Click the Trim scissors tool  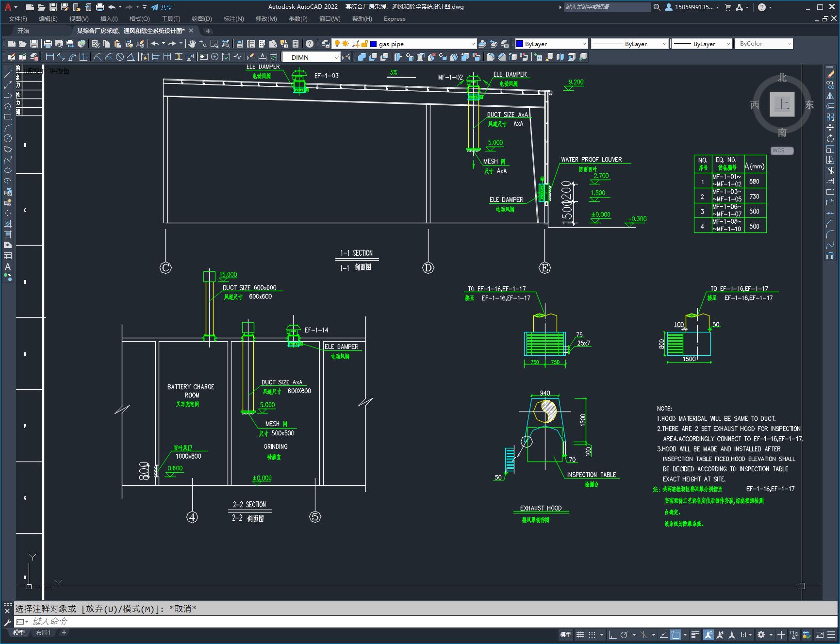pos(830,170)
